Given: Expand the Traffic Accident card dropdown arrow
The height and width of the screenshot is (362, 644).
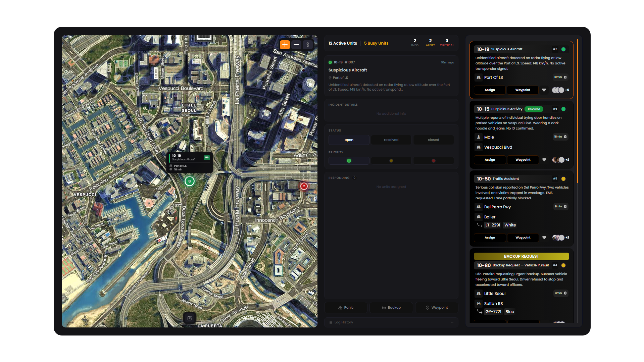Looking at the screenshot, I should click(x=544, y=238).
